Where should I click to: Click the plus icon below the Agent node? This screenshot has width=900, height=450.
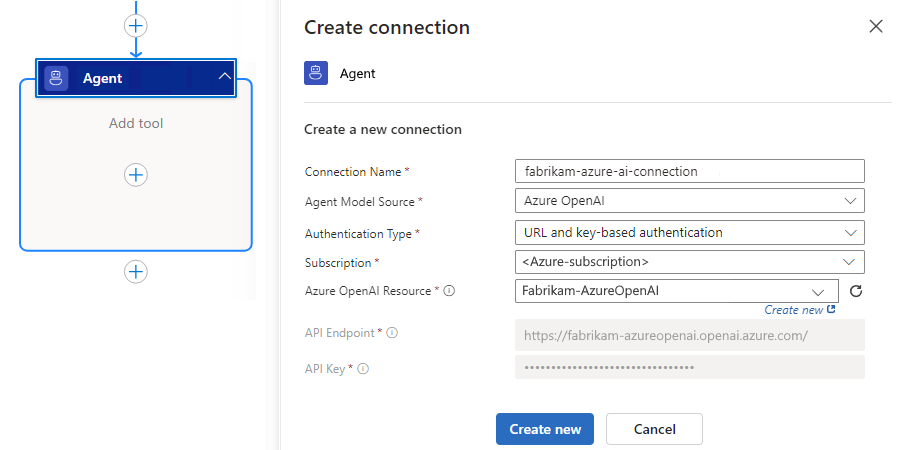(136, 271)
